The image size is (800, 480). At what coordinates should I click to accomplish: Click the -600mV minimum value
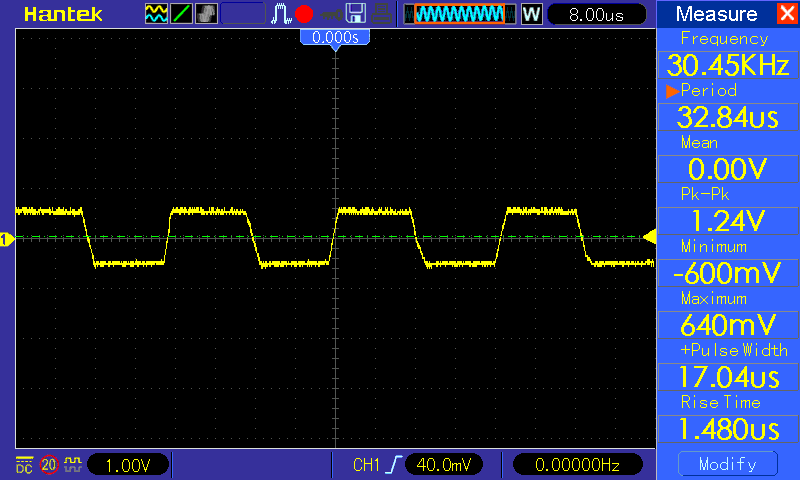728,273
